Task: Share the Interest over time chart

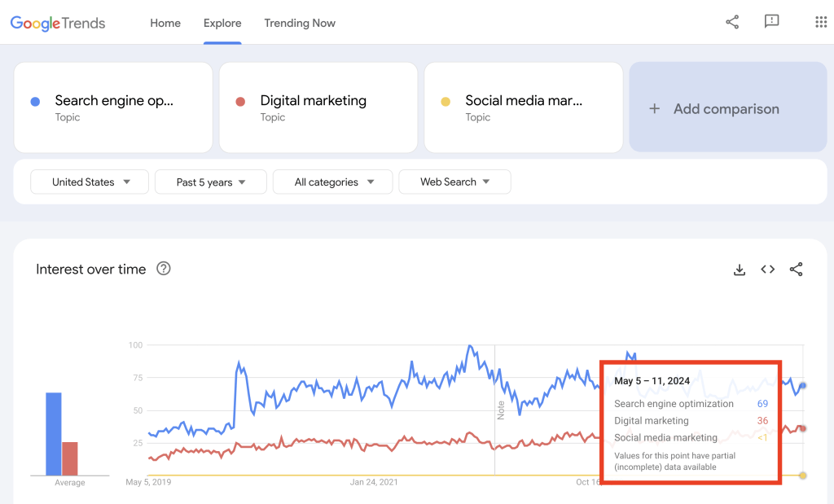Action: [797, 269]
